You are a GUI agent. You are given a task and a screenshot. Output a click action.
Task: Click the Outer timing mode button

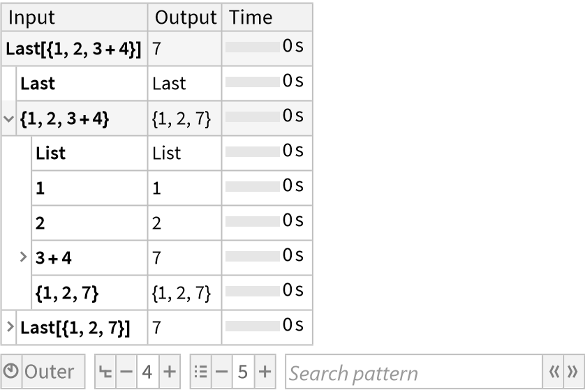[50, 372]
